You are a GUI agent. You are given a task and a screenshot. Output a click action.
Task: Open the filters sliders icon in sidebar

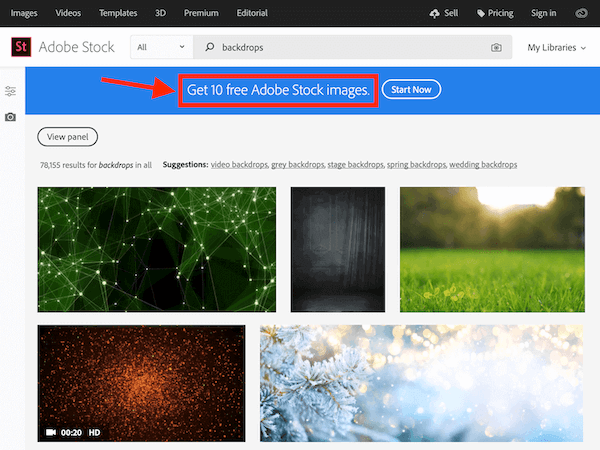point(10,91)
